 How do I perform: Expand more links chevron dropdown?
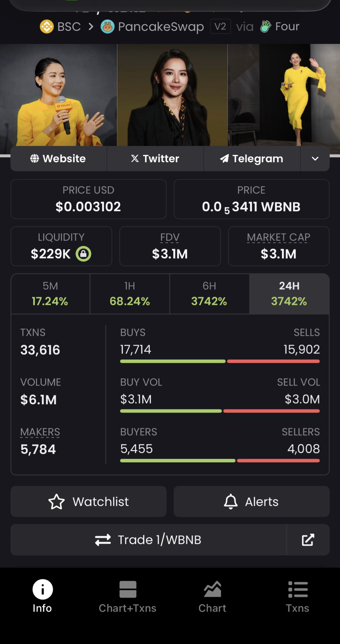pyautogui.click(x=315, y=159)
